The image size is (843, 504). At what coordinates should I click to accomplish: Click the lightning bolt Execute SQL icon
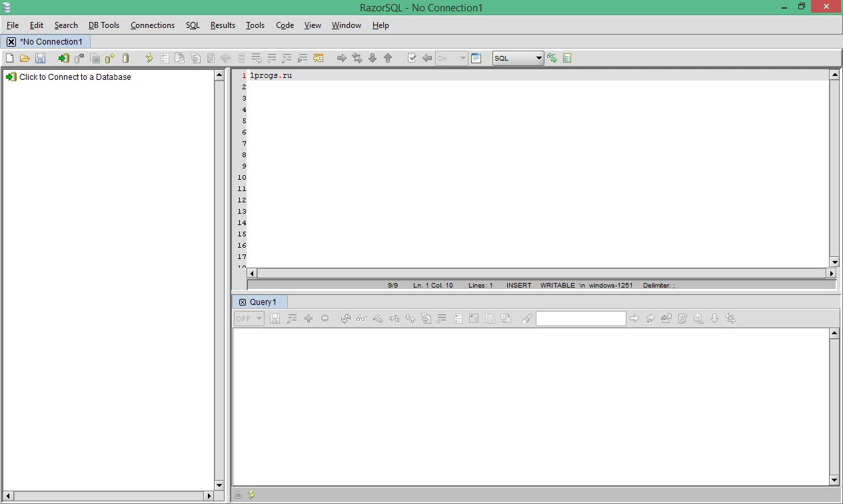pos(149,58)
